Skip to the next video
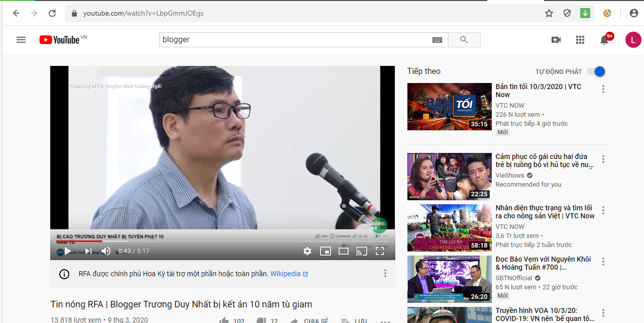This screenshot has width=644, height=323. [x=88, y=251]
